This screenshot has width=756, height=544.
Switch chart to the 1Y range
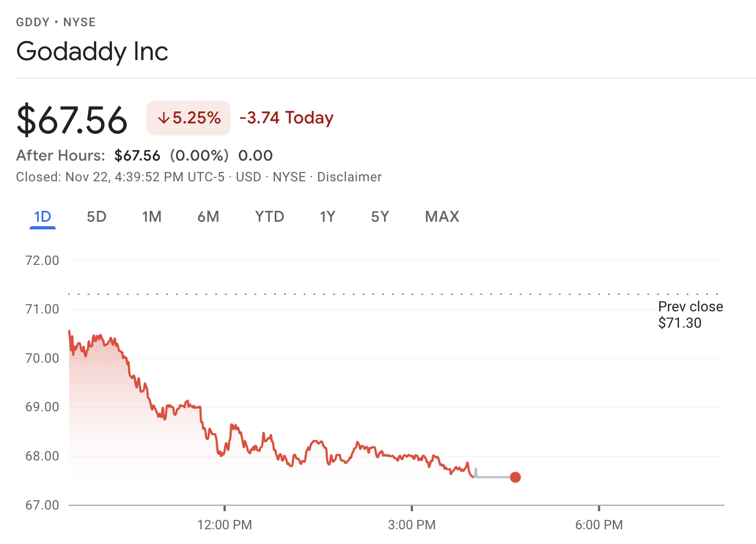[x=327, y=217]
